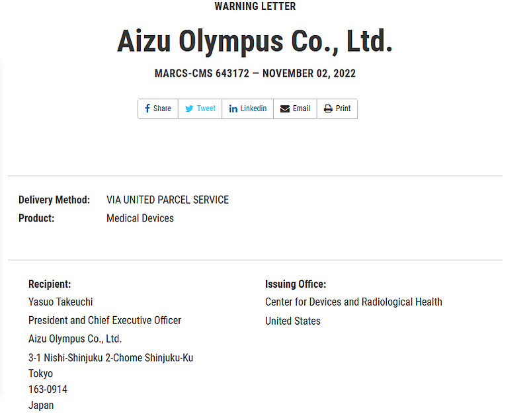The height and width of the screenshot is (420, 529).
Task: Click the WARNING LETTER label
Action: pos(255,6)
